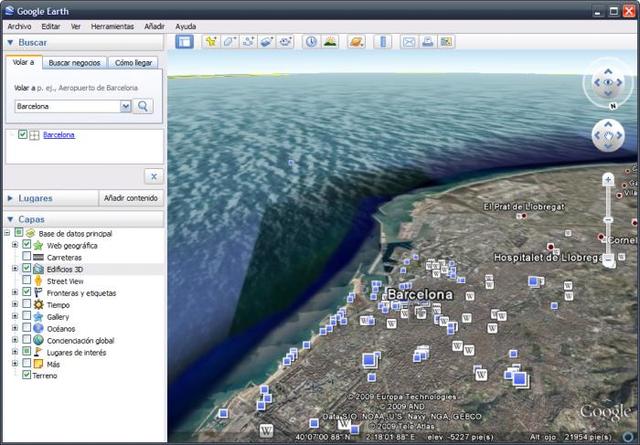The height and width of the screenshot is (445, 640).
Task: Open the search history dropdown arrow
Action: pyautogui.click(x=125, y=106)
